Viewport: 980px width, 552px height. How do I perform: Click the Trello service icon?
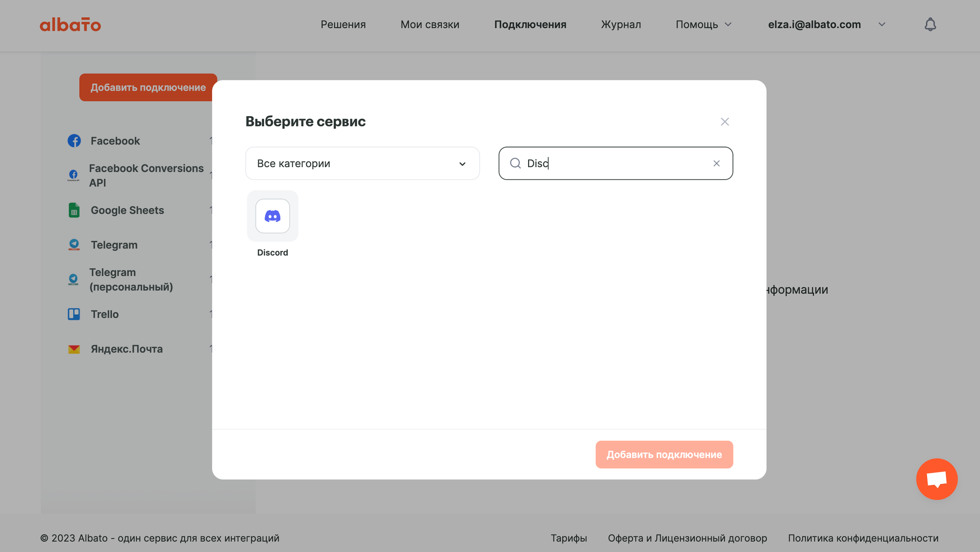(x=73, y=313)
